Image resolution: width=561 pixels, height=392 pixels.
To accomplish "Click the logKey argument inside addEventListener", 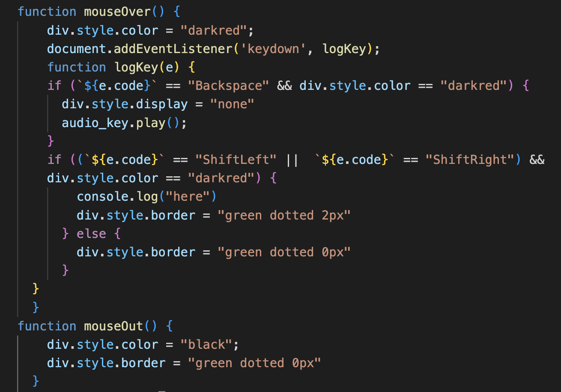I will (x=343, y=49).
